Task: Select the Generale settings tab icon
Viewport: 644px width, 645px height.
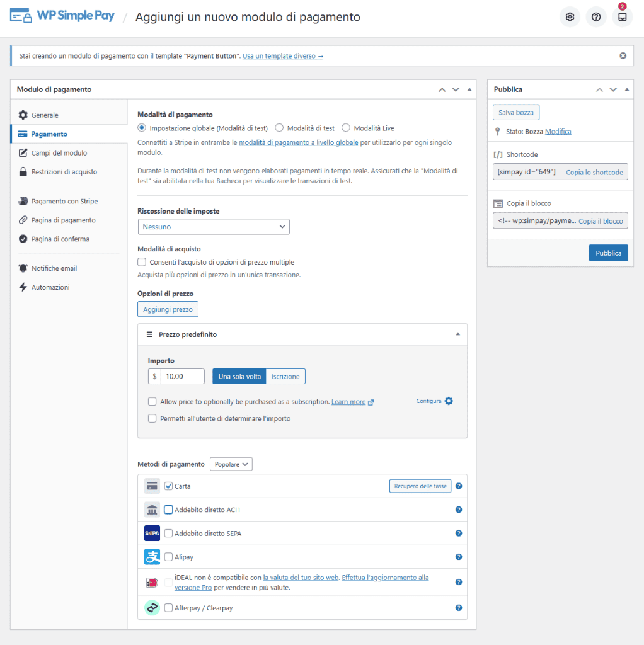Action: [x=24, y=115]
